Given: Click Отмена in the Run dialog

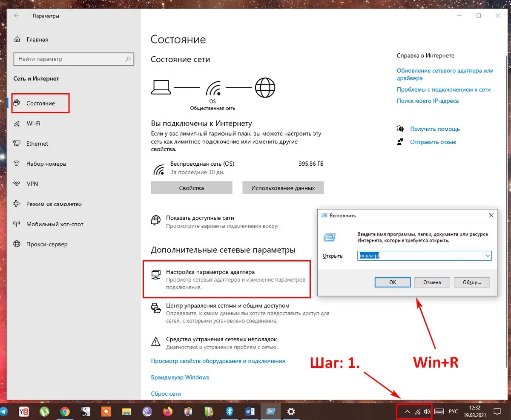Looking at the screenshot, I should tap(432, 282).
